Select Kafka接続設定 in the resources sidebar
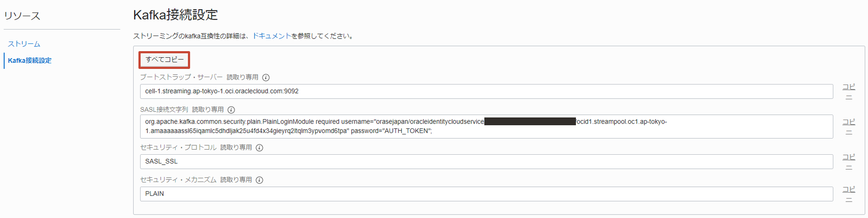Viewport: 868px width, 218px height. (30, 61)
